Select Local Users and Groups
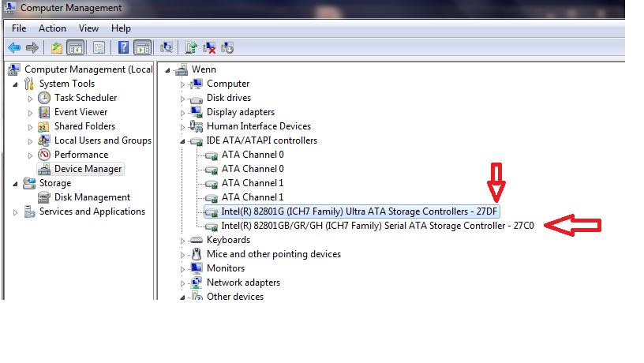 [x=103, y=140]
